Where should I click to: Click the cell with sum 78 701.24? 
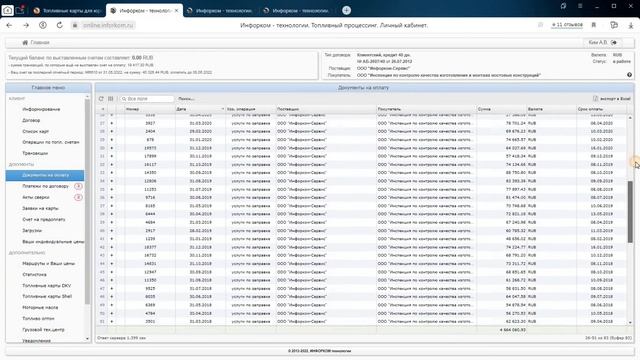[501, 123]
